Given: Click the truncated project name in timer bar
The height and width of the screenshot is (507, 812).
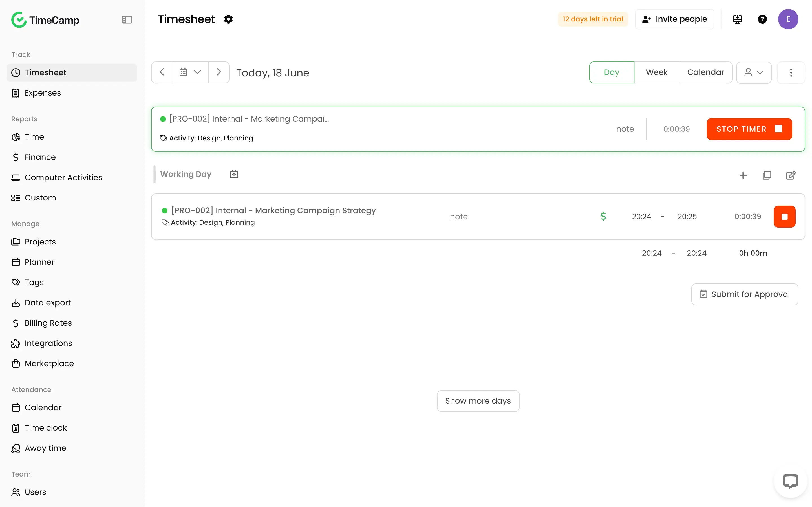Looking at the screenshot, I should coord(249,119).
